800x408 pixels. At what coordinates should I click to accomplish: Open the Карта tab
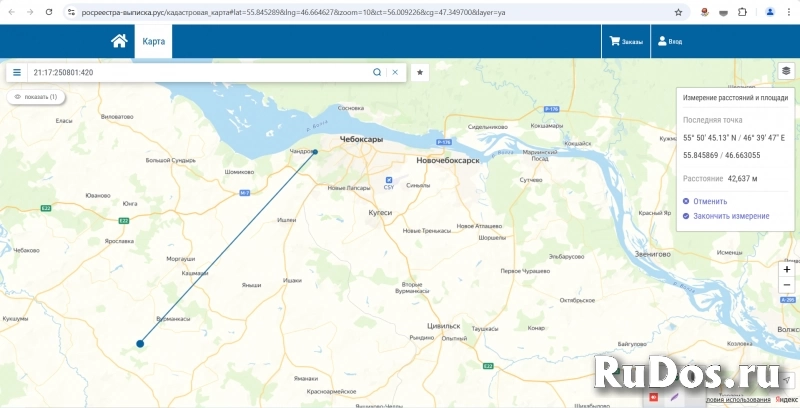154,41
